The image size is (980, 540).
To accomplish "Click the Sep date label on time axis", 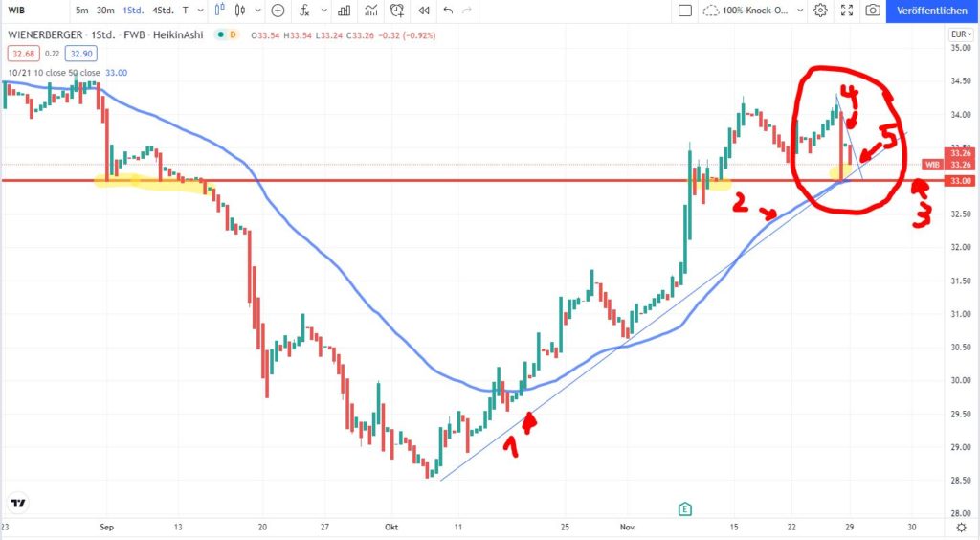I will (106, 527).
